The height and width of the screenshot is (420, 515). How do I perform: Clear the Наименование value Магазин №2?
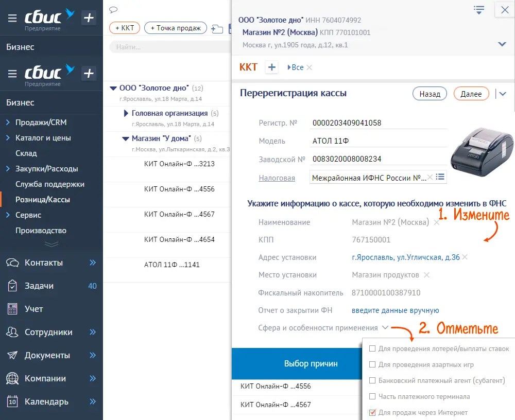pyautogui.click(x=437, y=222)
